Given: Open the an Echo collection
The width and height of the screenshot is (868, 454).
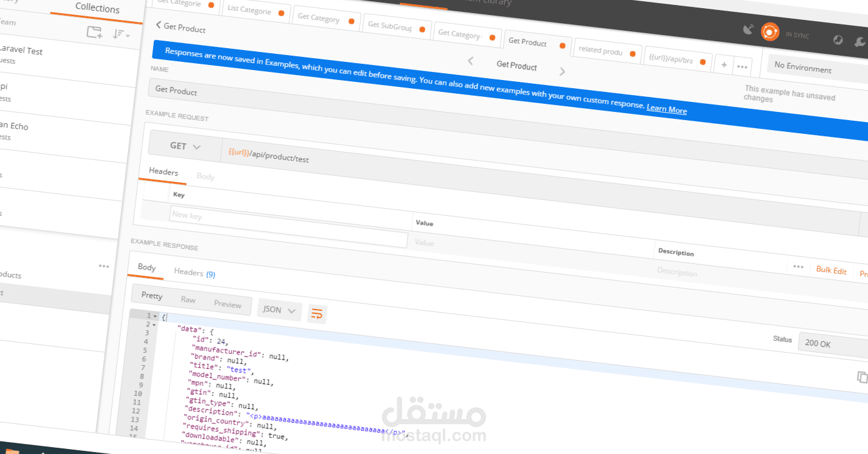Looking at the screenshot, I should coord(14,126).
